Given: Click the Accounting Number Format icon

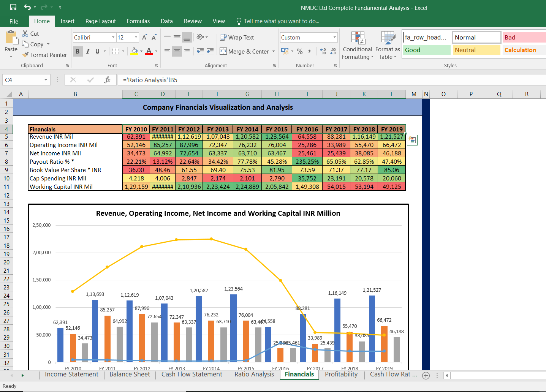Looking at the screenshot, I should 285,51.
